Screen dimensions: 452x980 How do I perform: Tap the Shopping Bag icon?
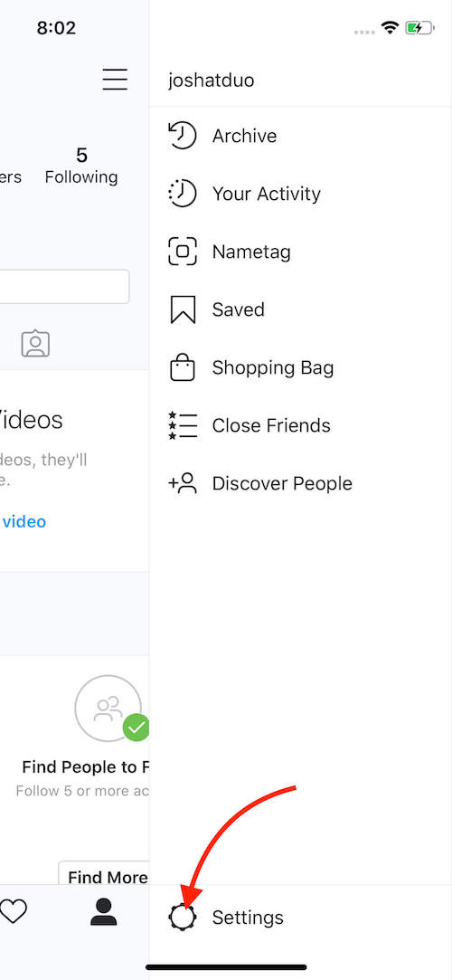point(183,366)
